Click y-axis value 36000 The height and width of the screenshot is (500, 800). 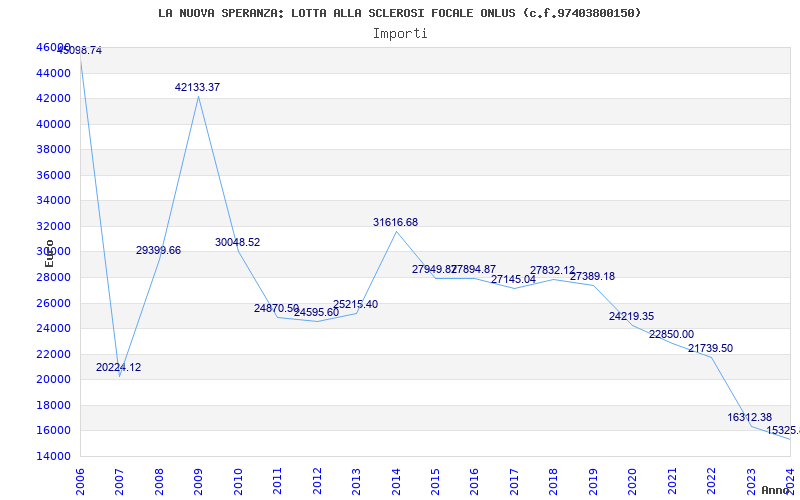coord(53,176)
